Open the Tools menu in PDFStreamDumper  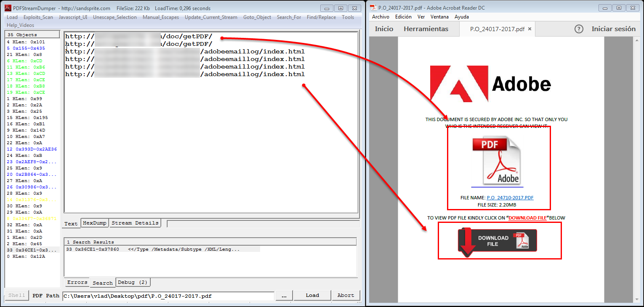348,17
